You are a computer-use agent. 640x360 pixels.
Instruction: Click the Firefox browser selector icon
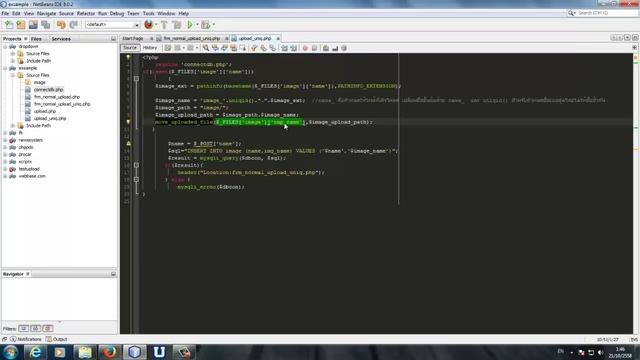click(149, 24)
